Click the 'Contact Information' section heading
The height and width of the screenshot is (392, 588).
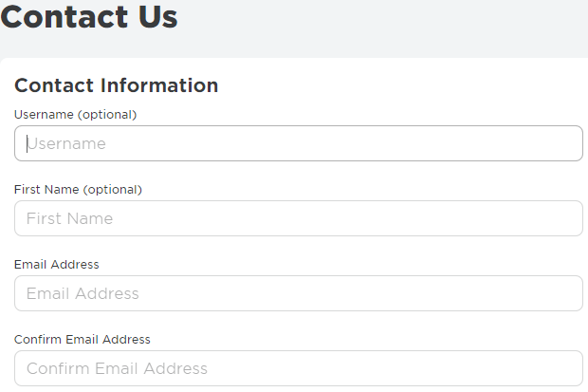coord(116,85)
